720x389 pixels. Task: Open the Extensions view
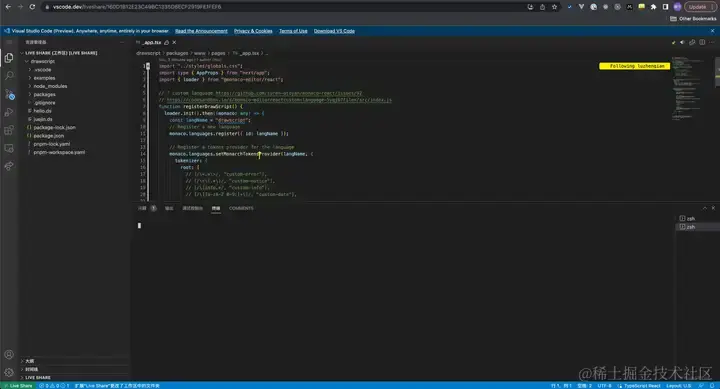[9, 130]
